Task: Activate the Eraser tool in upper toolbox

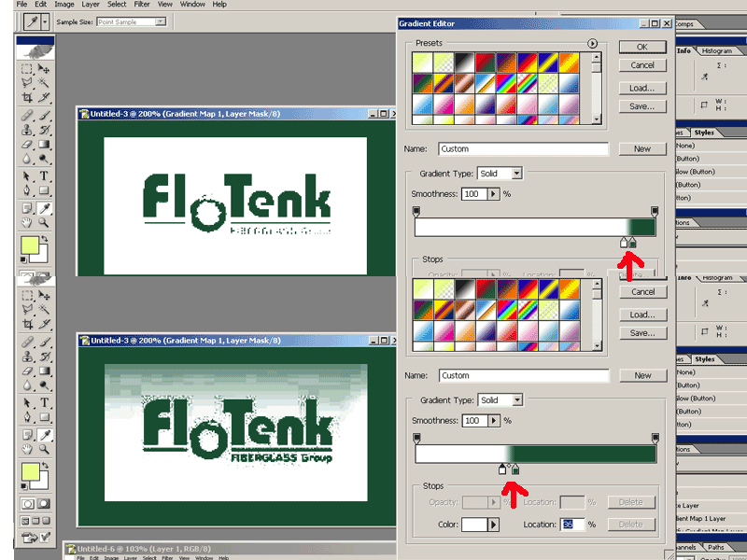Action: pos(27,144)
